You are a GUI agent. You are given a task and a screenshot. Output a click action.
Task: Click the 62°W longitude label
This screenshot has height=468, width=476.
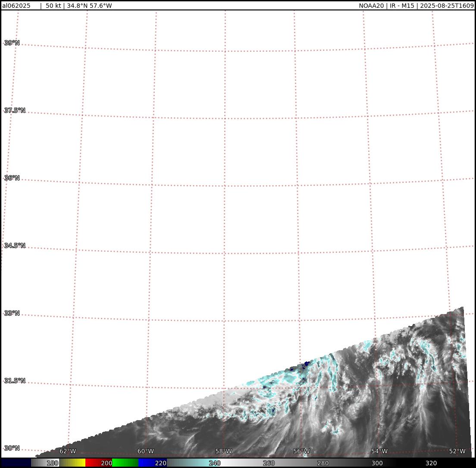[68, 451]
